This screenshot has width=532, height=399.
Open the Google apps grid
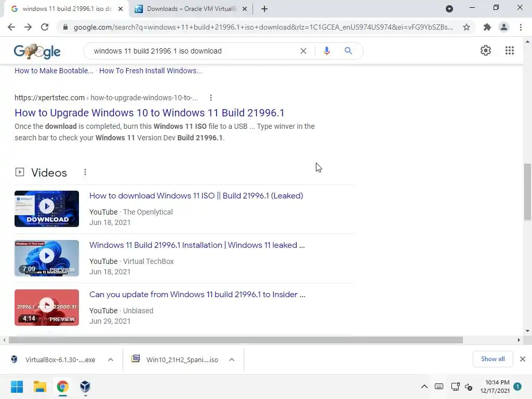point(509,50)
